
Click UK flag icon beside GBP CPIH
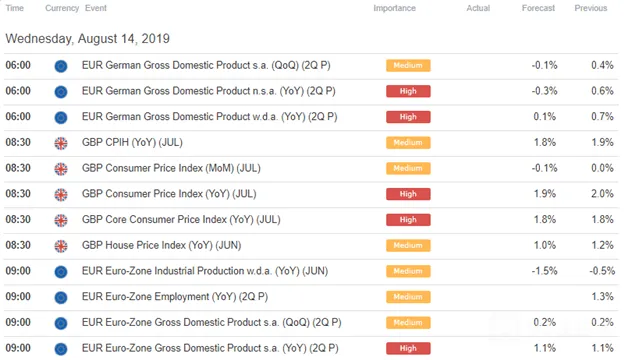(61, 143)
